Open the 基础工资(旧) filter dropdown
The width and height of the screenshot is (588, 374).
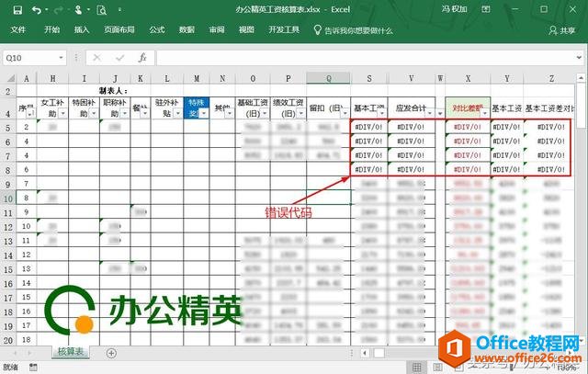265,113
